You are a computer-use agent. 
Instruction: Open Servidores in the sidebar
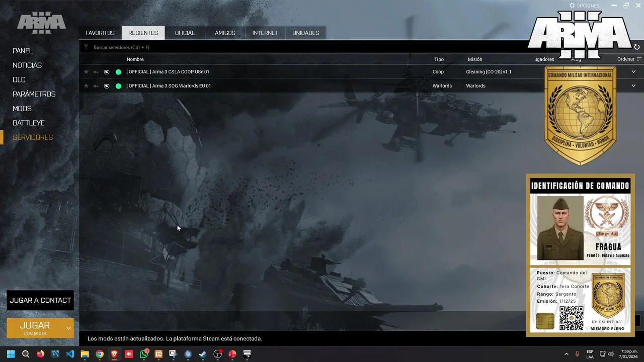pyautogui.click(x=33, y=137)
